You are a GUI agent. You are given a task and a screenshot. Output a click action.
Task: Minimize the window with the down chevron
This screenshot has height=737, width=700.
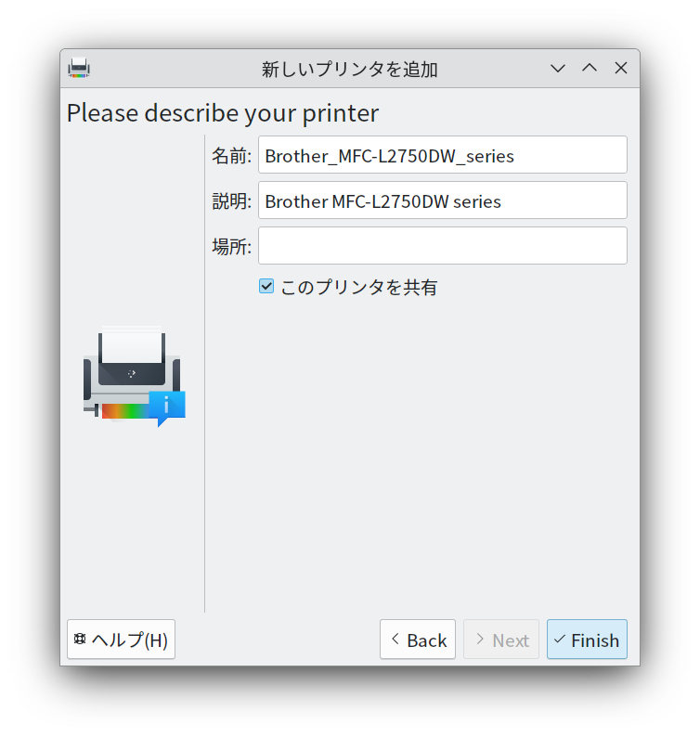click(x=558, y=69)
